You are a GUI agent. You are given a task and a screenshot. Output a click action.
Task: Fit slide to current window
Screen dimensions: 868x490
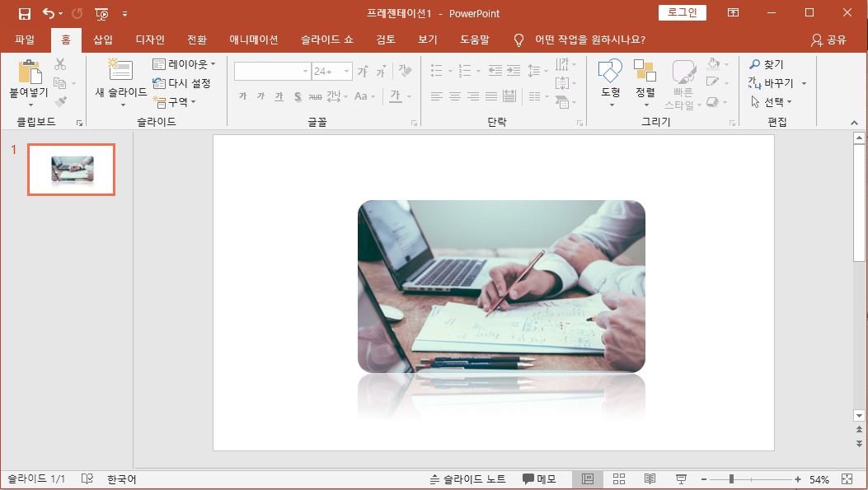pyautogui.click(x=847, y=479)
